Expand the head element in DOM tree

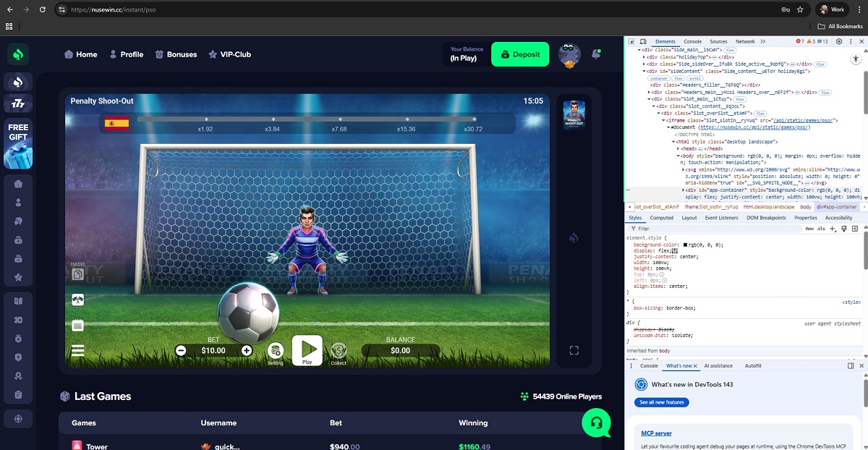[x=679, y=148]
